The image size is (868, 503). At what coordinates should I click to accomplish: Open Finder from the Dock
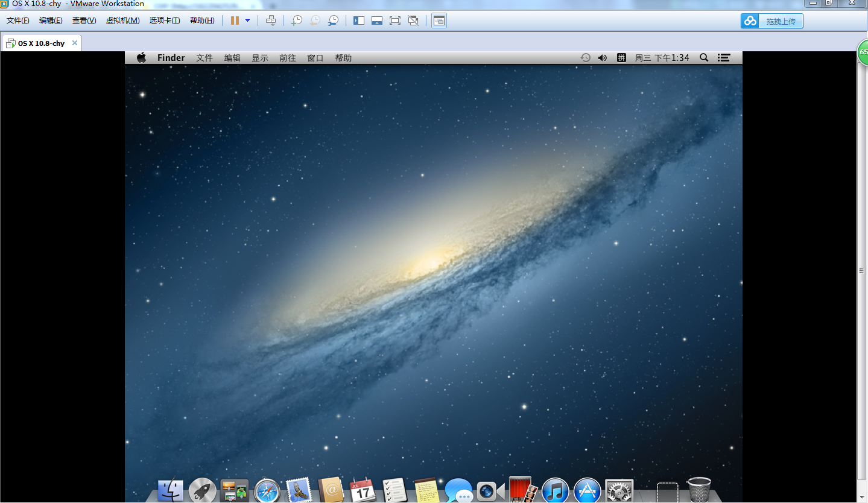click(x=171, y=491)
